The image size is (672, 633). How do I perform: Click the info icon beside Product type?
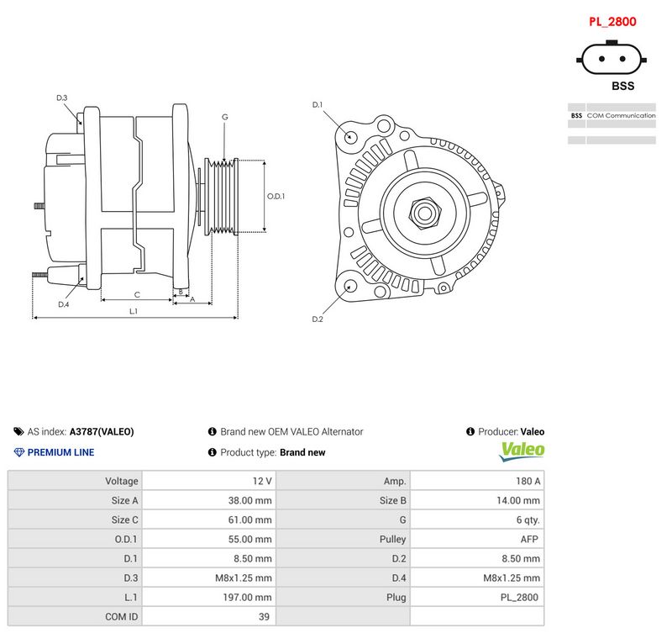click(213, 452)
